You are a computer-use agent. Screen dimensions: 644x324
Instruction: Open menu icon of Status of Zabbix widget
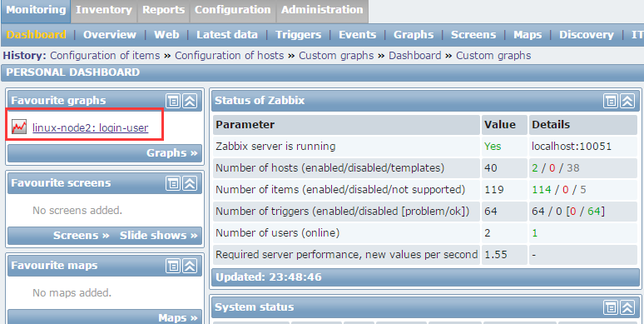point(611,101)
